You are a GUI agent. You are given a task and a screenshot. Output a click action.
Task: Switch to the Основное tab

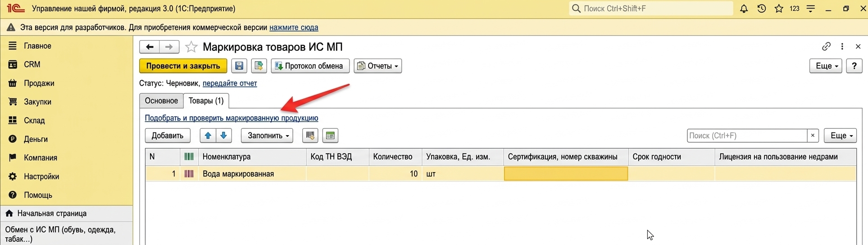point(161,100)
